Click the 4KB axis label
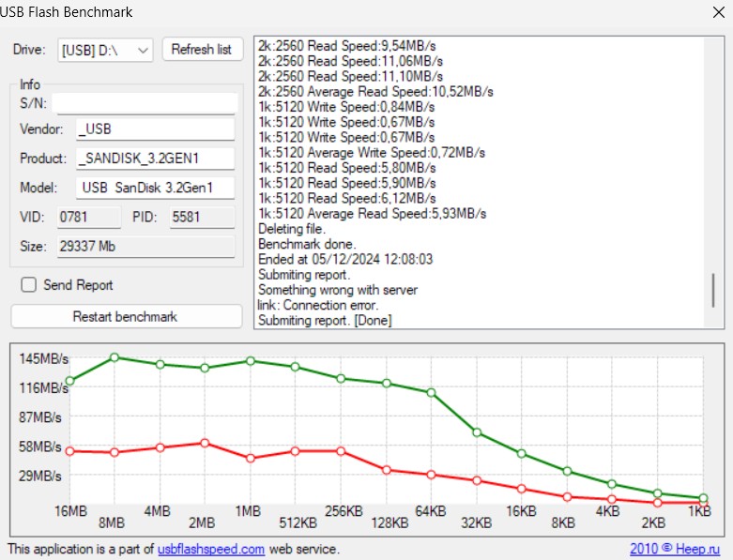This screenshot has width=733, height=560. 608,511
